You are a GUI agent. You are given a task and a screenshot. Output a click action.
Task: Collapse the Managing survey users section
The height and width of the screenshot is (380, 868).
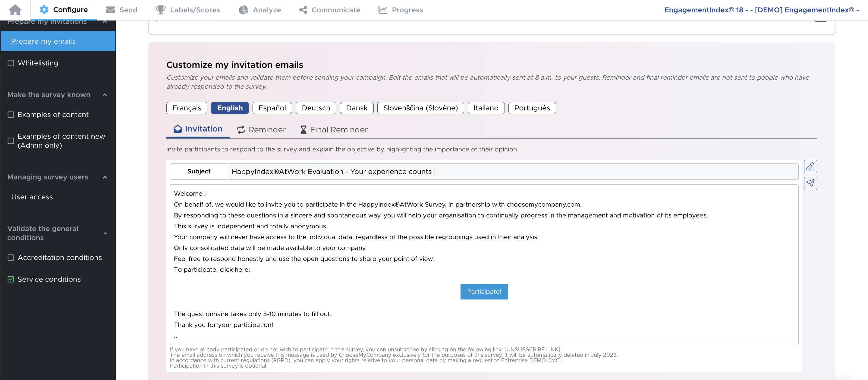pyautogui.click(x=105, y=177)
